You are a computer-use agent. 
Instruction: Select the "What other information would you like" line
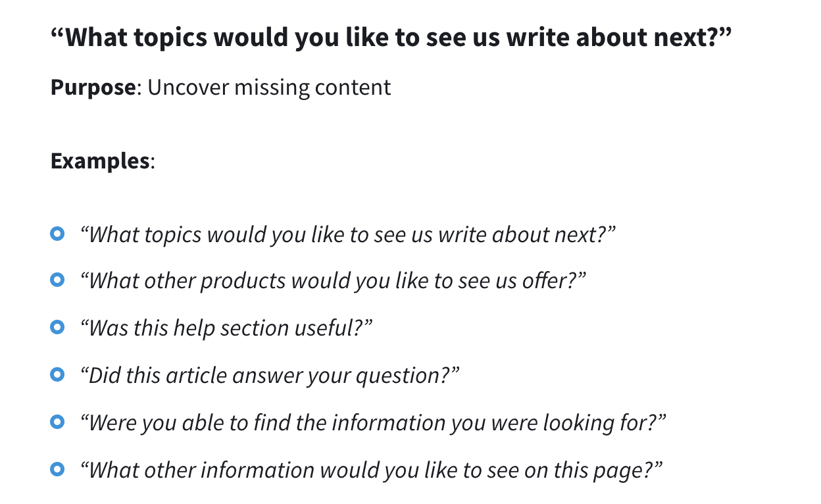(371, 470)
